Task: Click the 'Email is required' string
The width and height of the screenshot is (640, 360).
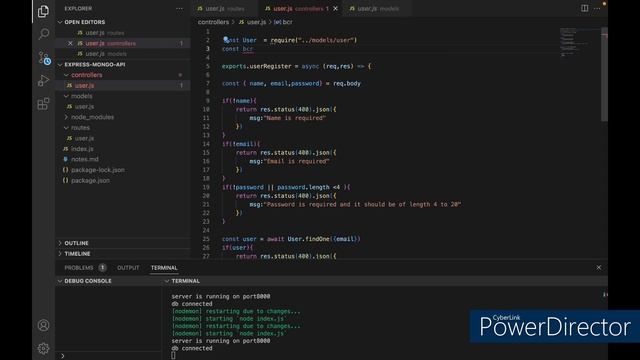Action: click(296, 161)
